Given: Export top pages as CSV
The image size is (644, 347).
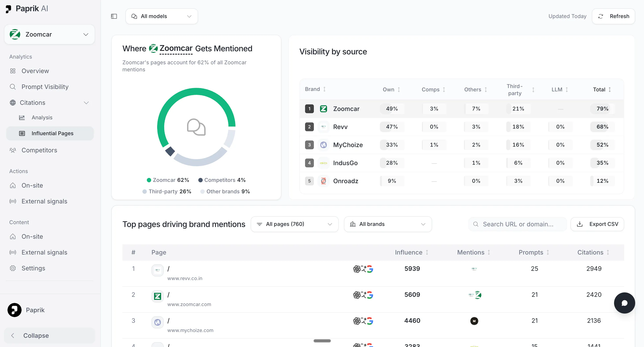Looking at the screenshot, I should tap(597, 224).
